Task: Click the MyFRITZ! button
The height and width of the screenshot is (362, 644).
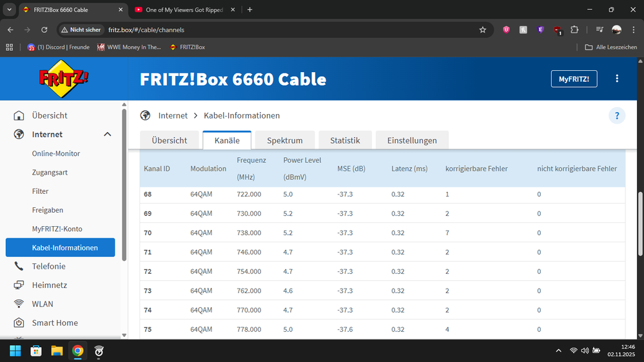Action: 574,79
